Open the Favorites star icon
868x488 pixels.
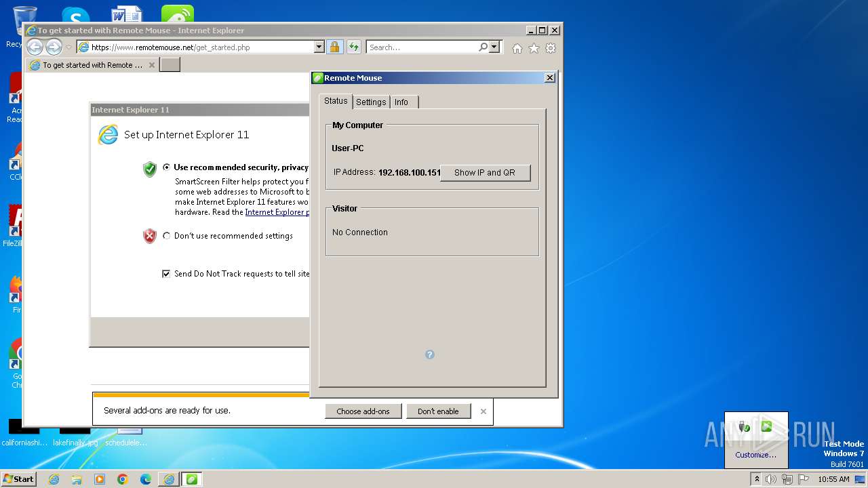(x=534, y=48)
